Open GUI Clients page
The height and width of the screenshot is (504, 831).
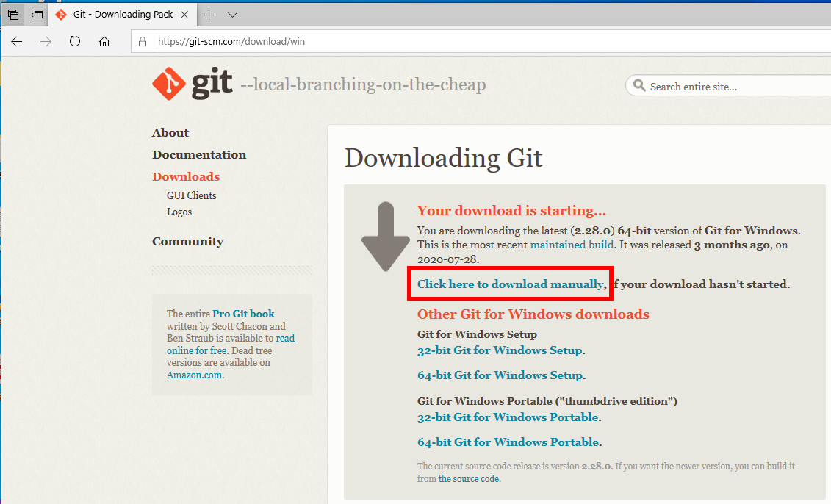tap(191, 195)
